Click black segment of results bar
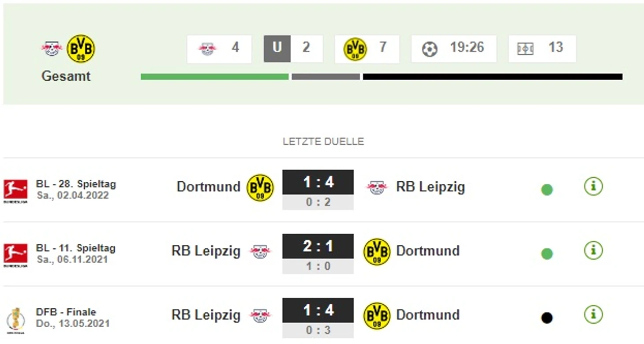The height and width of the screenshot is (344, 644). pyautogui.click(x=493, y=77)
